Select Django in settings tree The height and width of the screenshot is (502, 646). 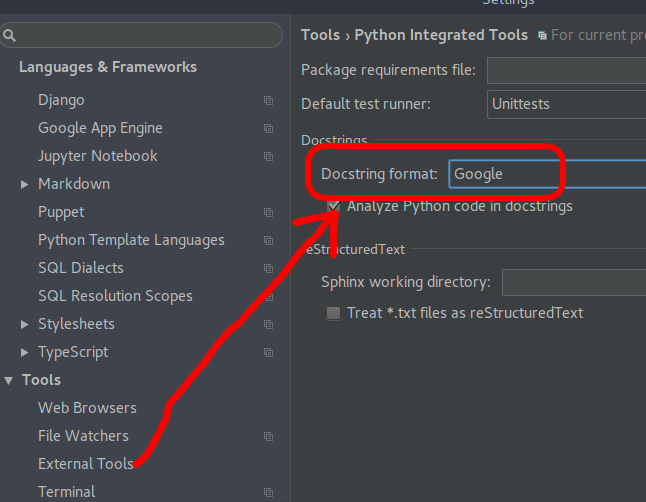coord(61,100)
